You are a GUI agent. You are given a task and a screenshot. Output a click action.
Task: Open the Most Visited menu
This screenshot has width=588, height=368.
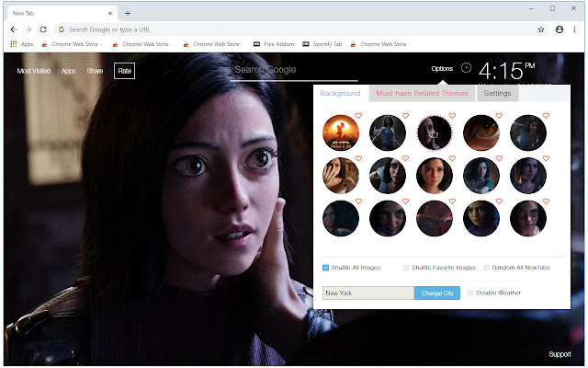34,71
